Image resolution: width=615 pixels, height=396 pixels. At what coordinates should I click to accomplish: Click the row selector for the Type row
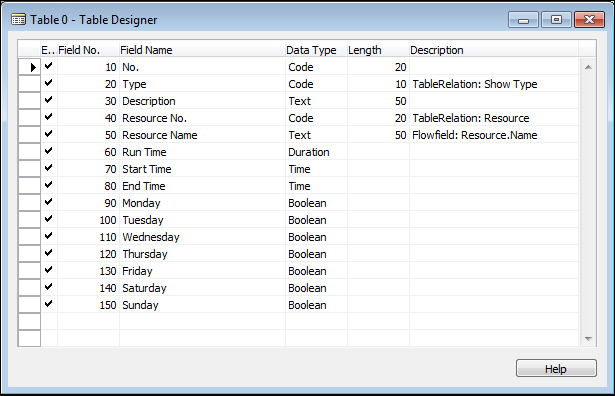coord(29,84)
